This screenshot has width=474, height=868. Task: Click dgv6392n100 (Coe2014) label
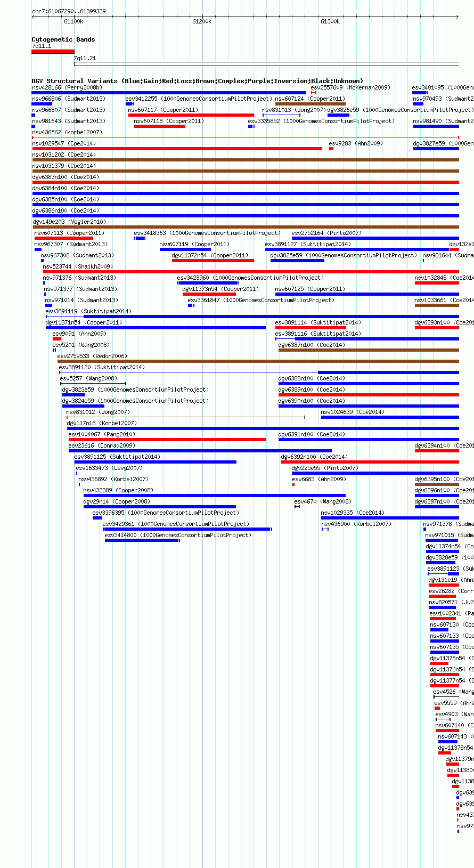pos(314,457)
